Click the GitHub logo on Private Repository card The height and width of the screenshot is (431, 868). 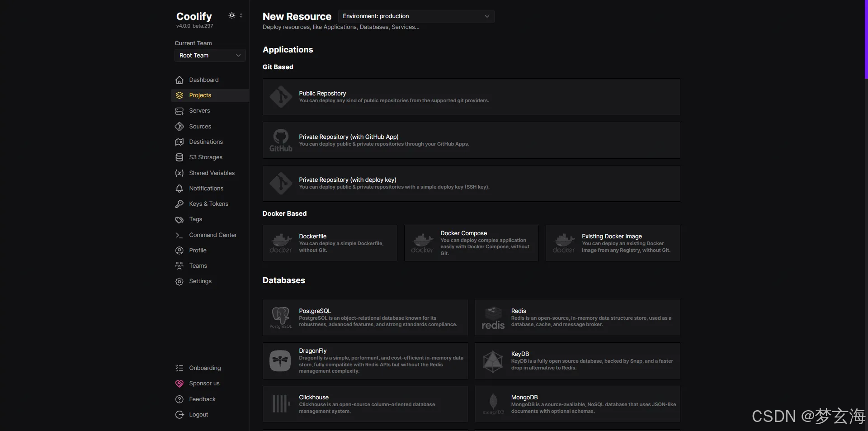pyautogui.click(x=281, y=140)
